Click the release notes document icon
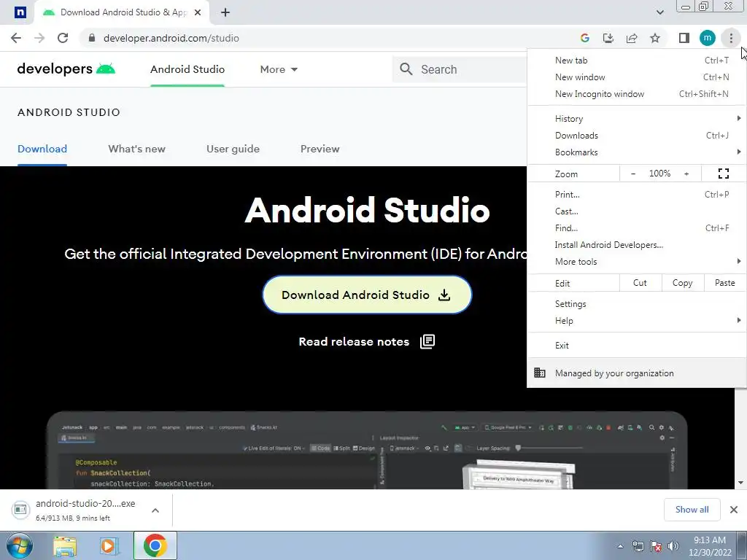Screen dimensions: 747x560 click(x=427, y=341)
